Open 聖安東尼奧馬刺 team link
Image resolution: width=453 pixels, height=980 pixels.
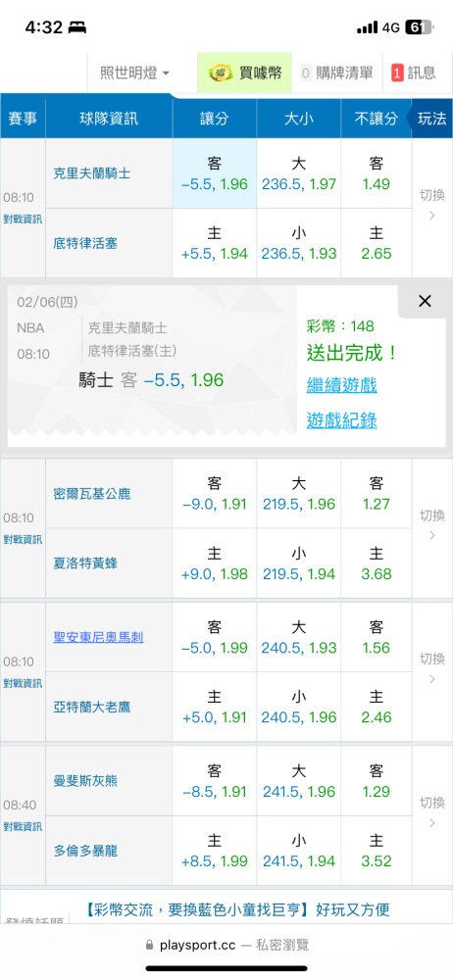98,637
